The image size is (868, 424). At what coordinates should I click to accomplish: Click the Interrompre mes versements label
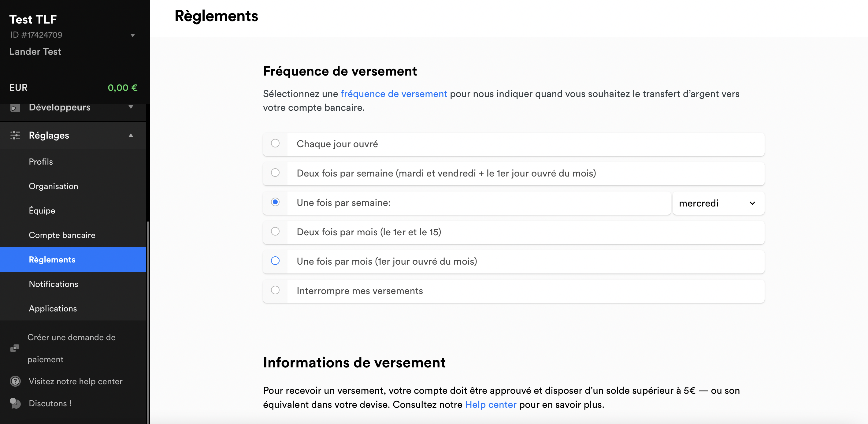(x=360, y=291)
